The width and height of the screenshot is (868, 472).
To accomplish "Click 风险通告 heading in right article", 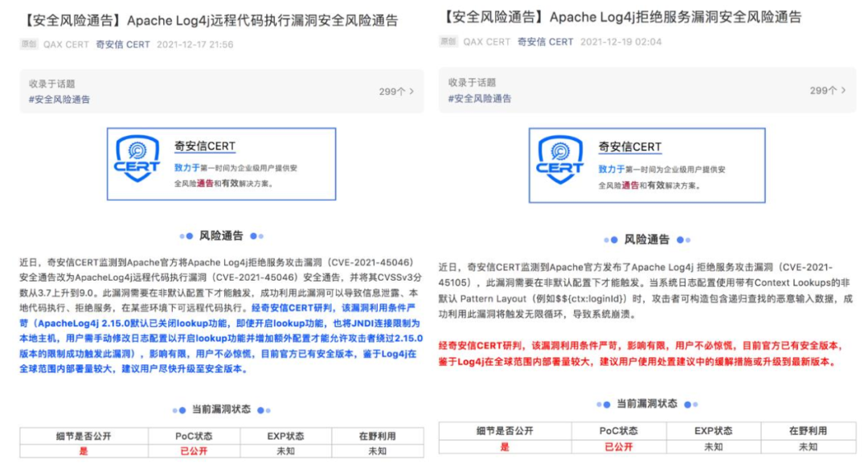I will (x=646, y=240).
